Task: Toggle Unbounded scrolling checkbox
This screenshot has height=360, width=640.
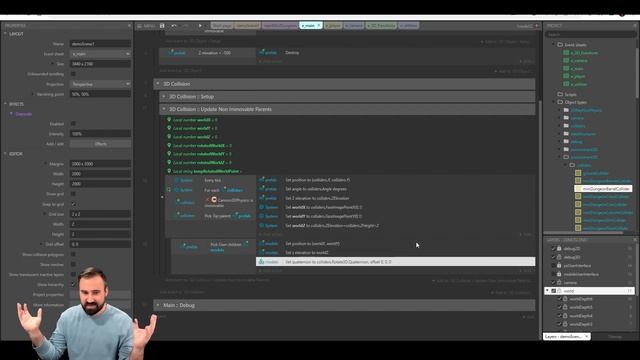Action: point(73,74)
